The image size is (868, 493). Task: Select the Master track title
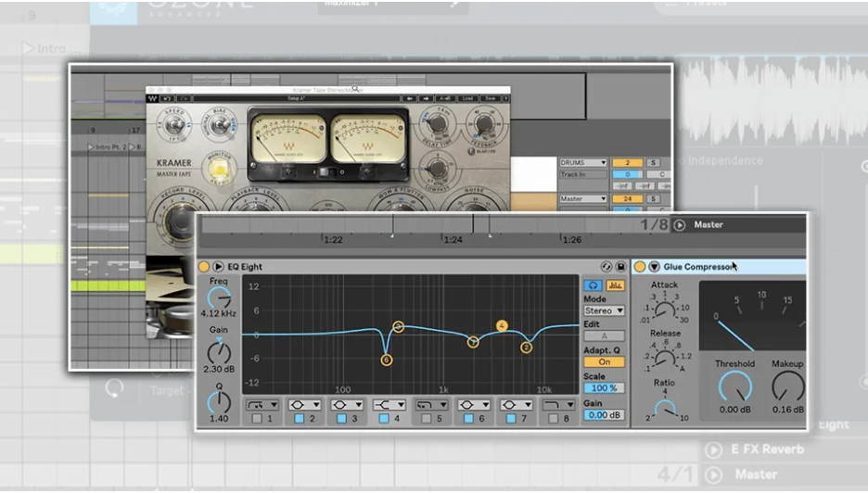tap(708, 224)
